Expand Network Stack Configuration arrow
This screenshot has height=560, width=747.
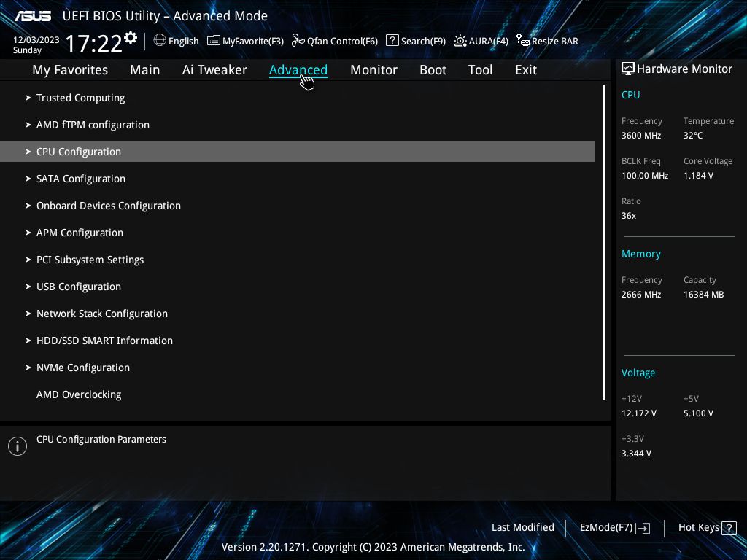point(28,314)
